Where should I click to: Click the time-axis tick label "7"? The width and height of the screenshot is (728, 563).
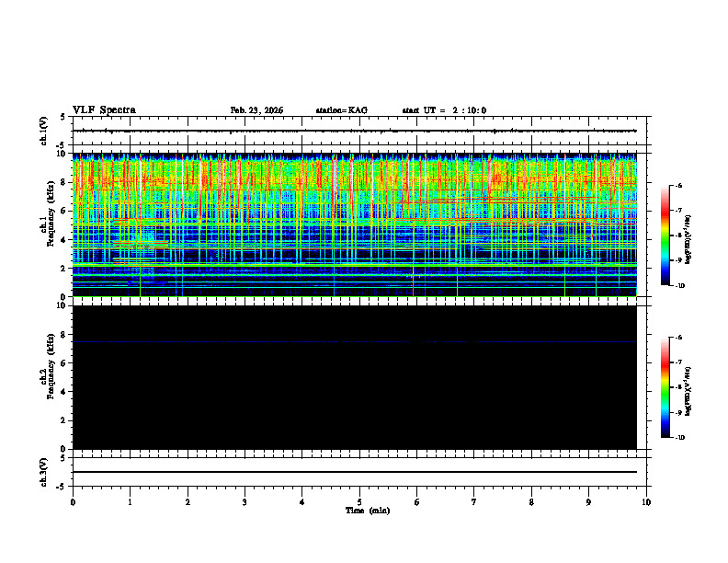point(474,502)
